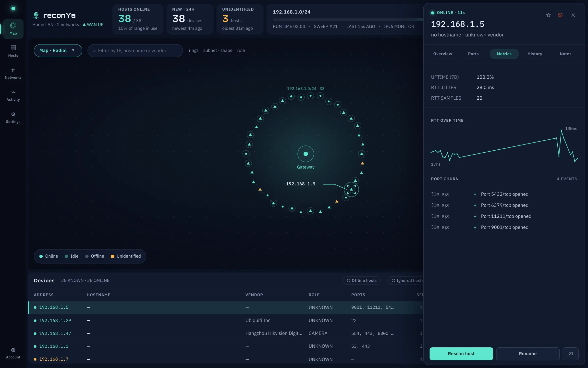Click the RTT over time chart
Viewport: 588px width, 368px height.
coord(504,146)
